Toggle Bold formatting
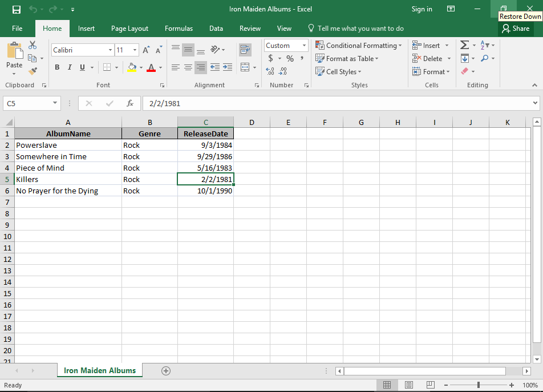Image resolution: width=543 pixels, height=392 pixels. 57,67
